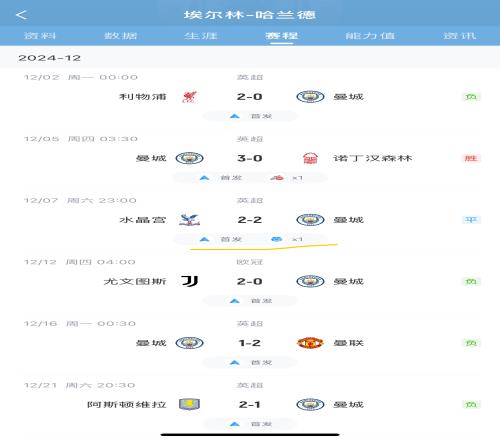Switch to the 资料 tab
Image resolution: width=500 pixels, height=440 pixels.
tap(40, 36)
